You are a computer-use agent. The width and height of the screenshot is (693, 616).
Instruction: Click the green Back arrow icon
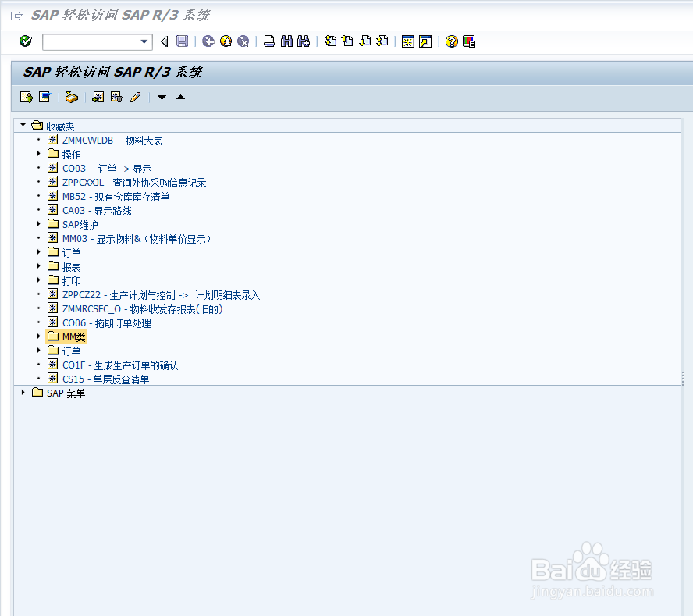pos(208,41)
